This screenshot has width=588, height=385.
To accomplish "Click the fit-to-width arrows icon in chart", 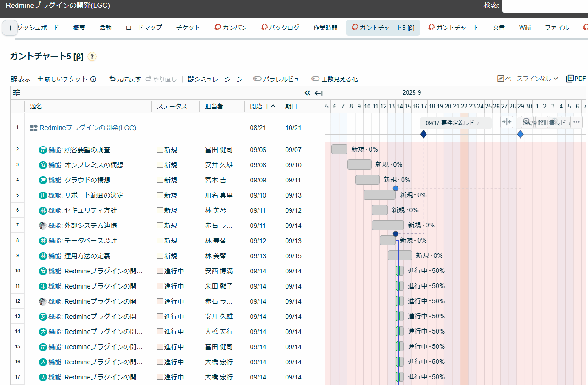I will (507, 122).
